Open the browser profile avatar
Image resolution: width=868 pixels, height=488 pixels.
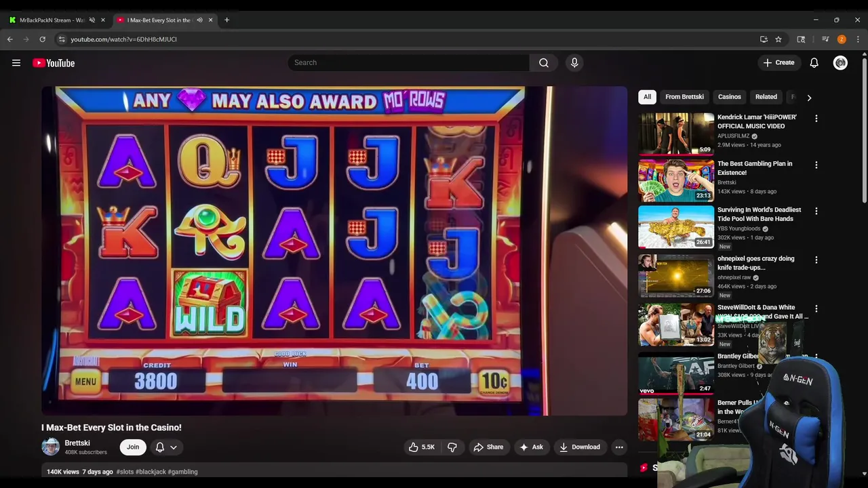tap(842, 39)
